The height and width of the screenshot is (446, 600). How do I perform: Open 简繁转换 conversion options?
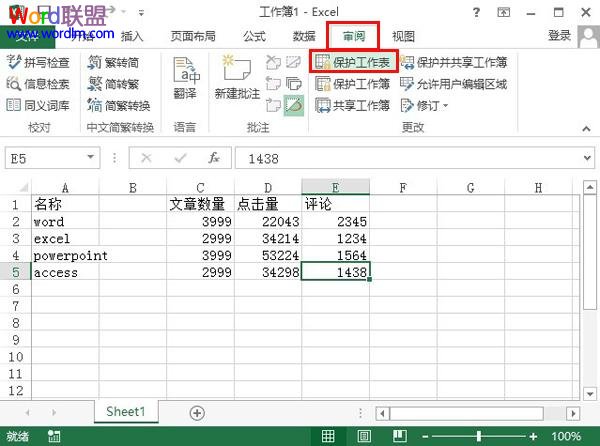tap(119, 105)
